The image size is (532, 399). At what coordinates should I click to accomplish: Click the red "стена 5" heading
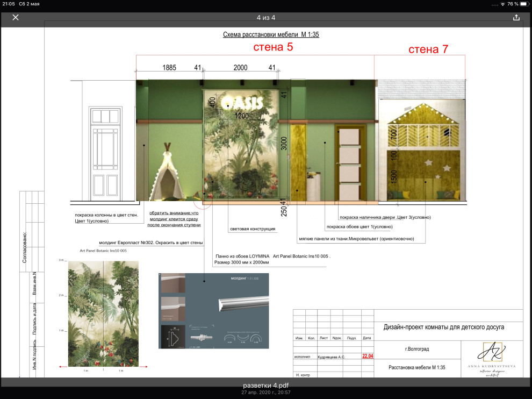pyautogui.click(x=274, y=47)
